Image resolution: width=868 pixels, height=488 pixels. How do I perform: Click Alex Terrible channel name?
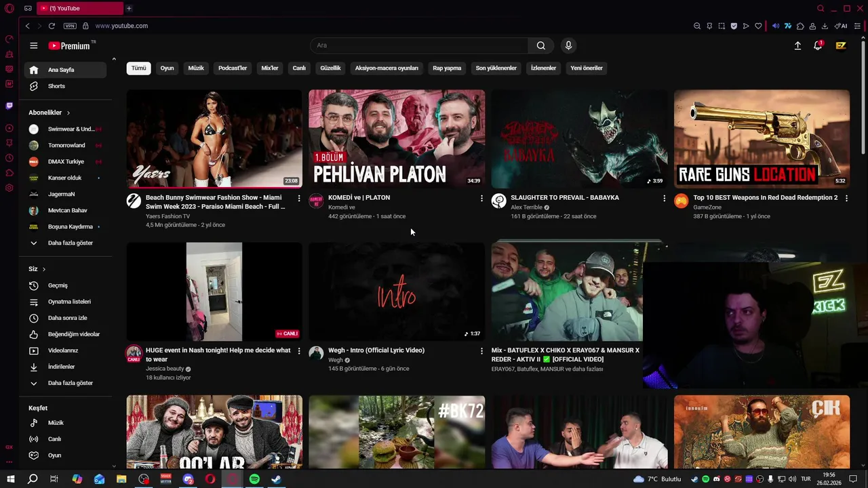[526, 207]
